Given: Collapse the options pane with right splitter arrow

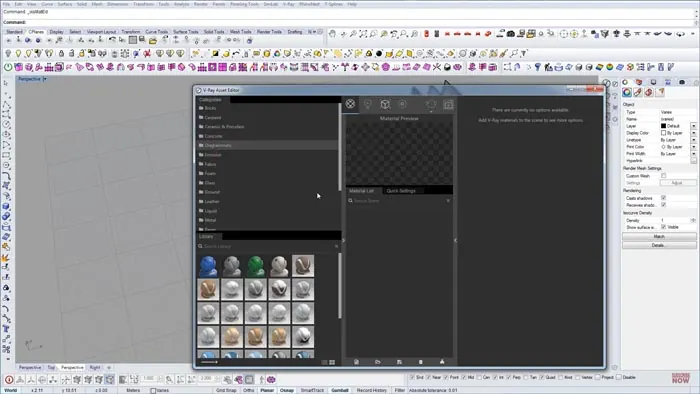Looking at the screenshot, I should click(455, 240).
